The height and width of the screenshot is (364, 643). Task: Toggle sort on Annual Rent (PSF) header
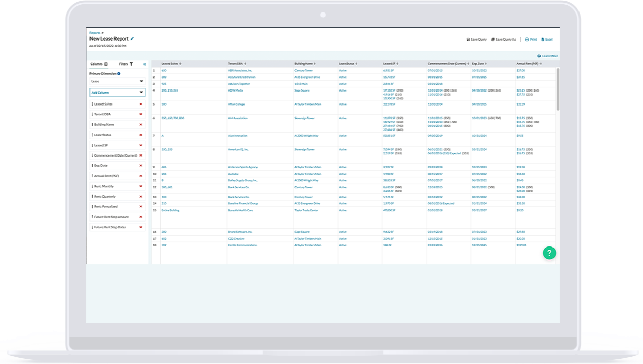click(x=529, y=64)
